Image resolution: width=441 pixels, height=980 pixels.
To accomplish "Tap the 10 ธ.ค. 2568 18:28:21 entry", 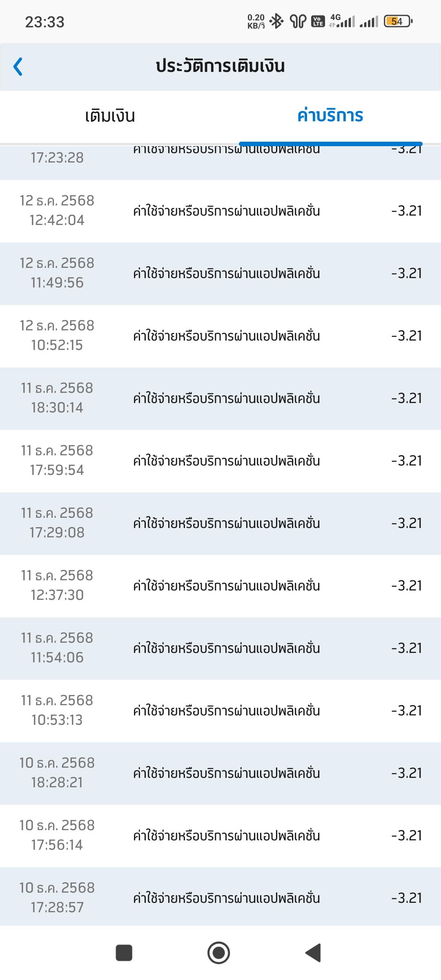I will (x=220, y=773).
